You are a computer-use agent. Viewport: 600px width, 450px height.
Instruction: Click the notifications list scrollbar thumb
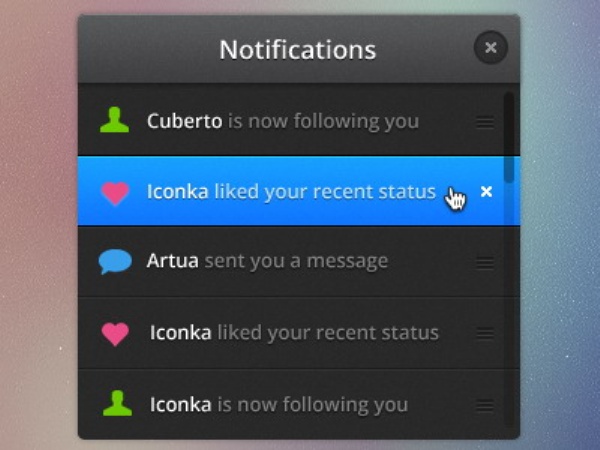(x=509, y=137)
